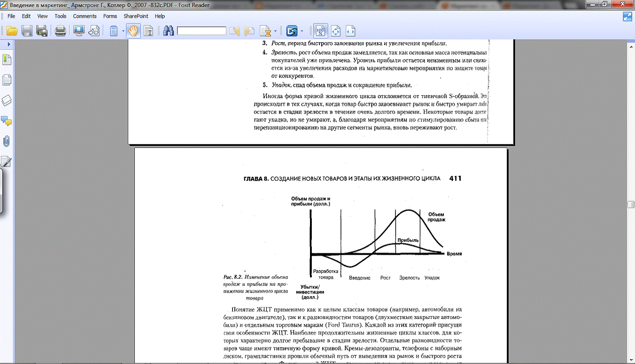Toggle full screen with the blue arrows icon
This screenshot has width=635, height=364.
coord(627,17)
